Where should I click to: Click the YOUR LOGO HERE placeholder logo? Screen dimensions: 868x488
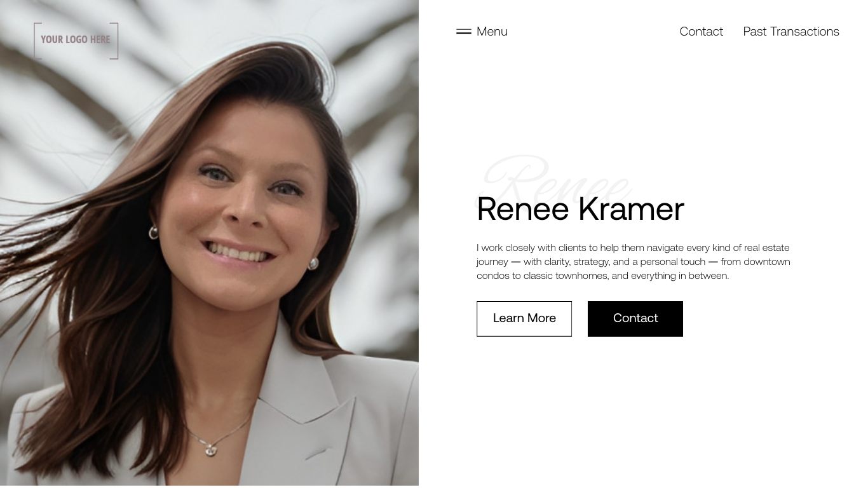(x=76, y=41)
